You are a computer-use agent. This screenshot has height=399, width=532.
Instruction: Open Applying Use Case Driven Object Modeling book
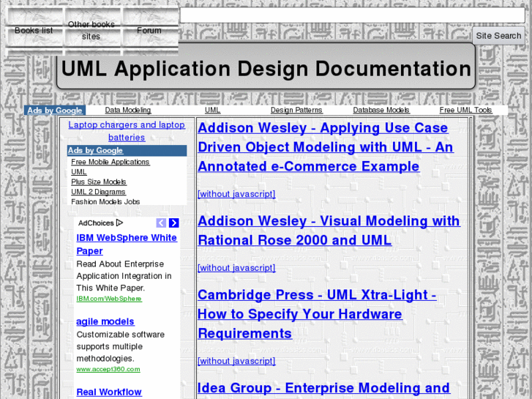pos(326,147)
